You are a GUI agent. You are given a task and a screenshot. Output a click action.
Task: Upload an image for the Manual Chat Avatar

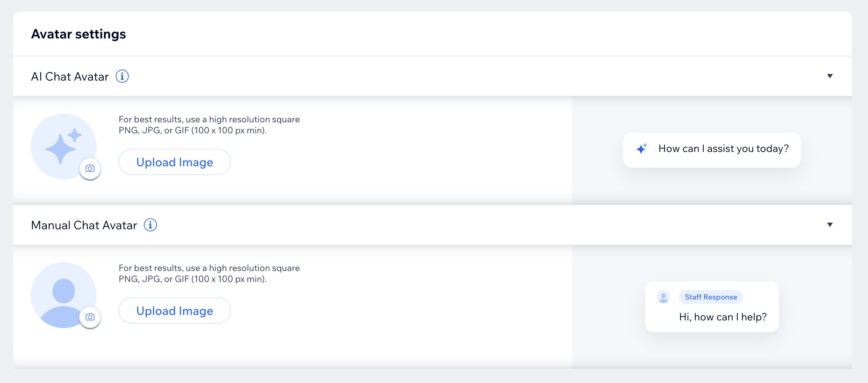pos(175,311)
